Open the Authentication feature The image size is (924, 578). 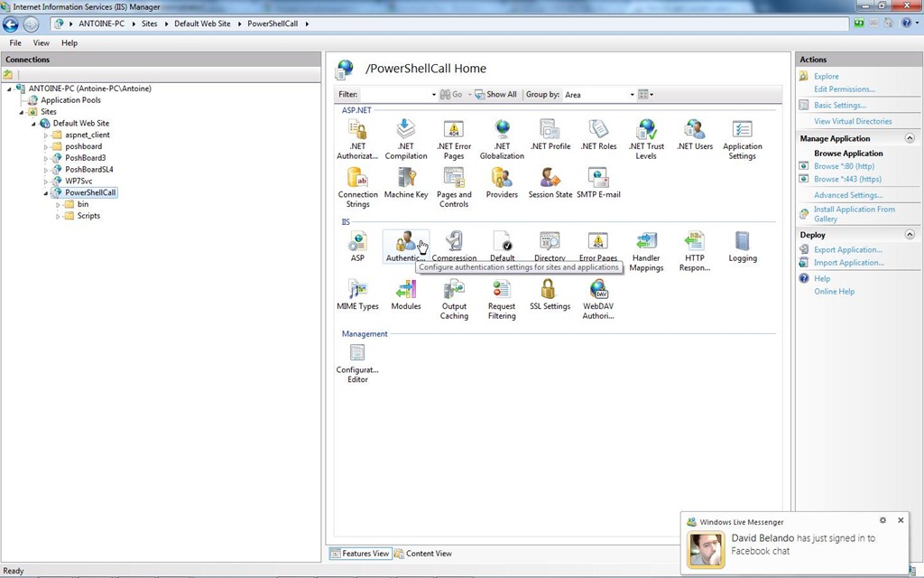tap(406, 247)
